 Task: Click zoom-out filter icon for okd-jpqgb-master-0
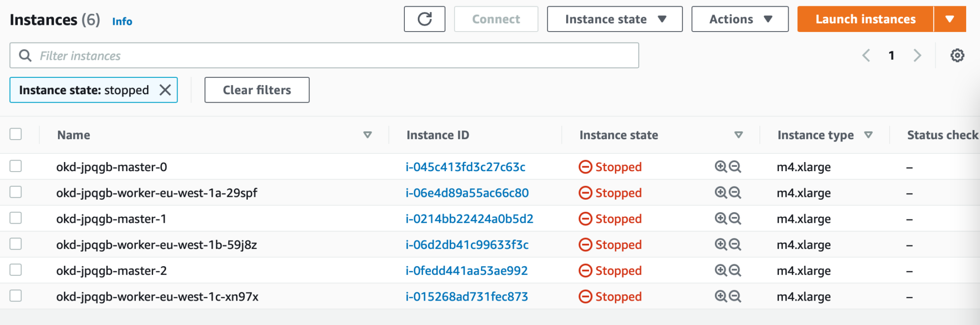coord(735,166)
